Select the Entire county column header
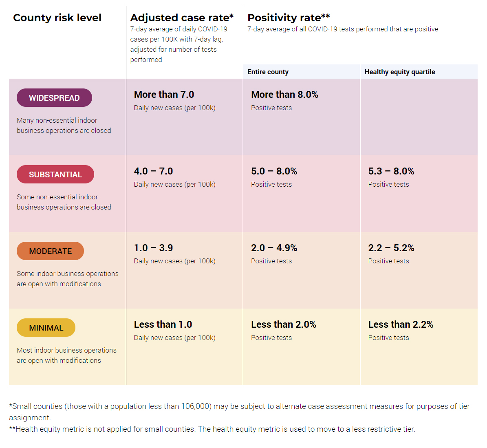 coord(268,72)
